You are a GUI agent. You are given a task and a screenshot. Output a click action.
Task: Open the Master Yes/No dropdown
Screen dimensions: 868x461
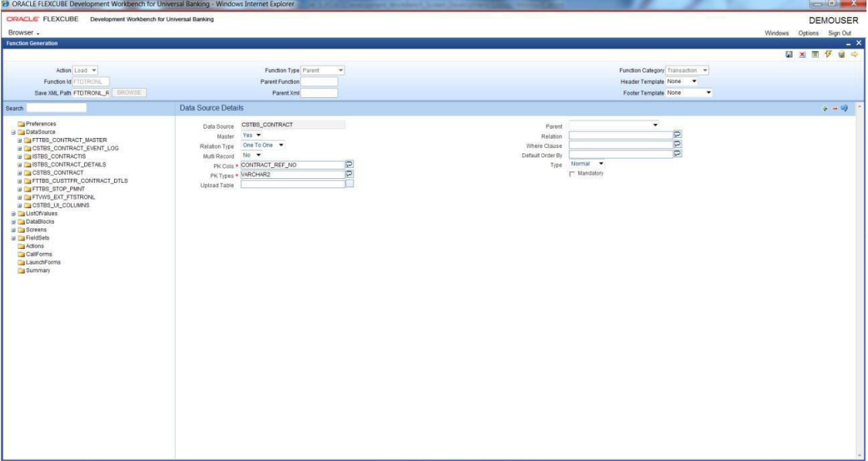[252, 135]
